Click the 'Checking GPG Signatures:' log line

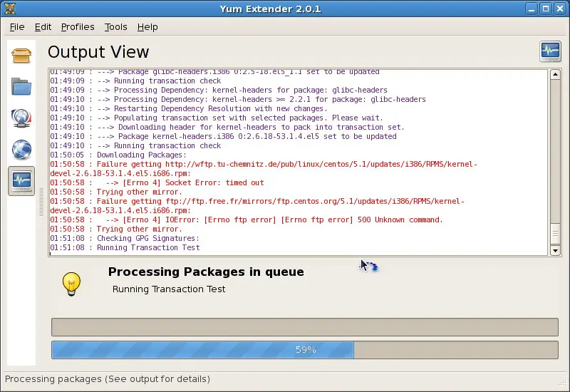pos(125,238)
